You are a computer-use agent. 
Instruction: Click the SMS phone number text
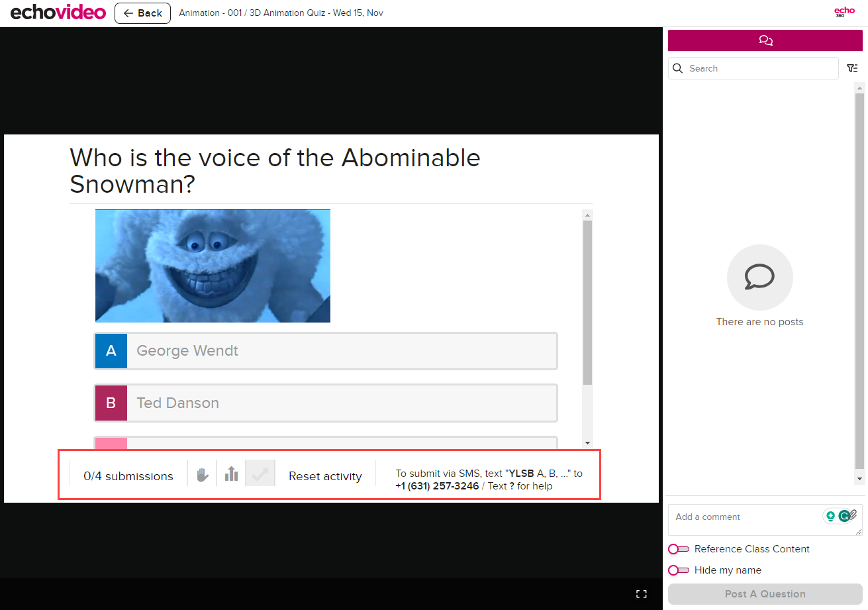point(437,486)
